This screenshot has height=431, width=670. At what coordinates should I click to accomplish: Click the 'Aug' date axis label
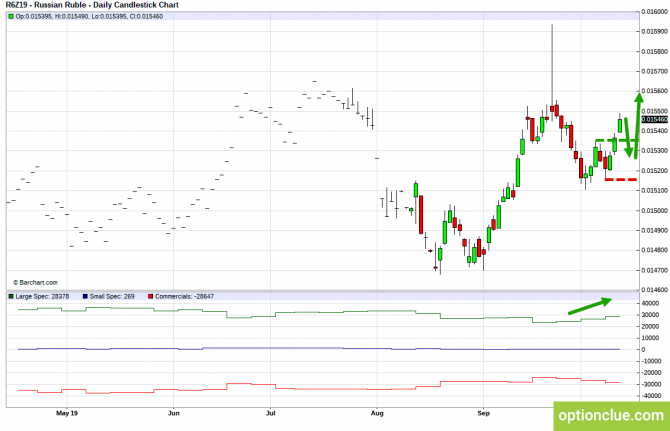click(377, 413)
